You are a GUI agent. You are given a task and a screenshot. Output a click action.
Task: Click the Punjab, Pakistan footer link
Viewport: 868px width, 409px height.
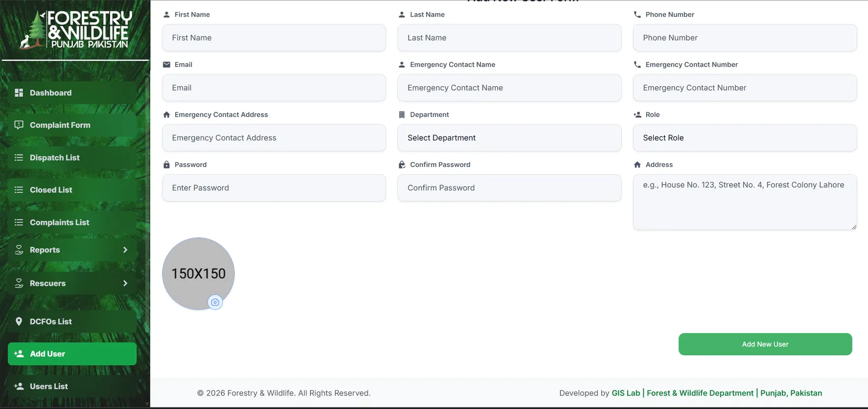(792, 393)
